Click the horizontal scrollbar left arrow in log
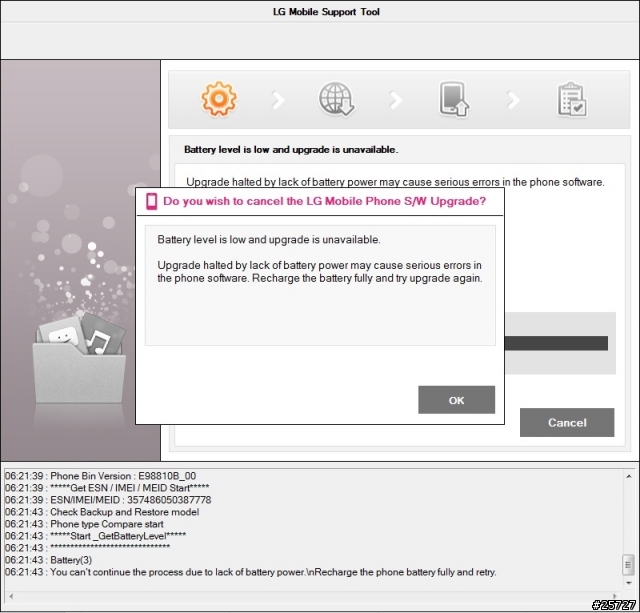 (x=11, y=596)
